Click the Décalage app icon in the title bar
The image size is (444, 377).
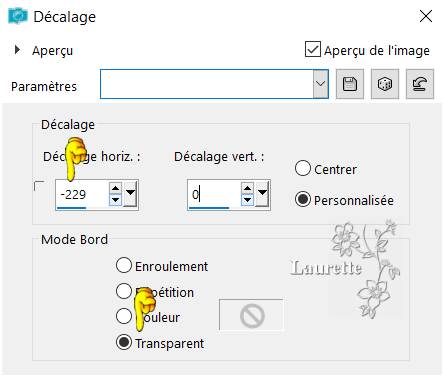[18, 16]
